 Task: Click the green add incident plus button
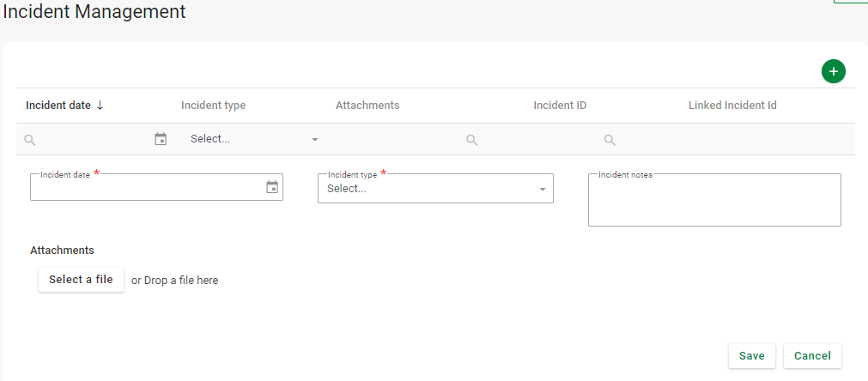[833, 71]
